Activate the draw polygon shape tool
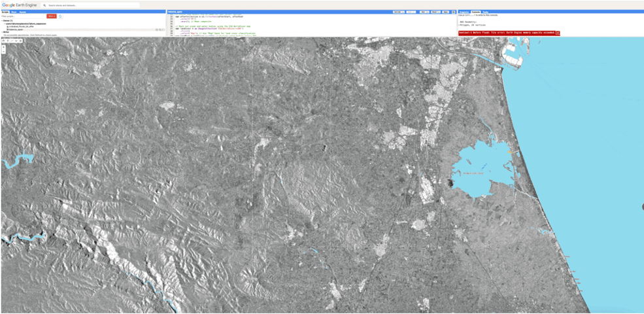This screenshot has width=644, height=314. point(16,41)
